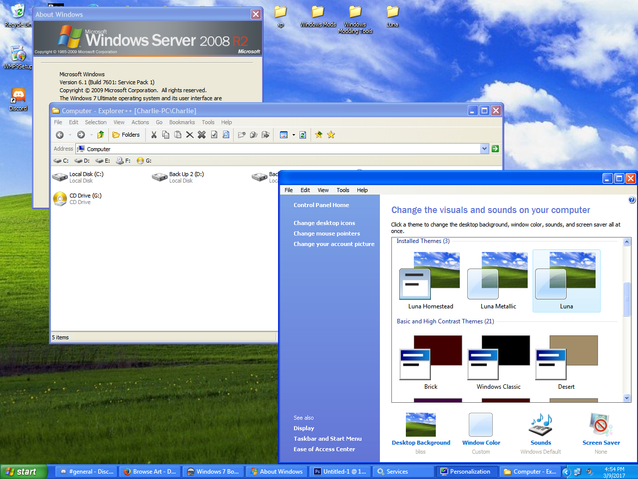The height and width of the screenshot is (479, 638).
Task: Open the Local Disk (C:) drive
Action: [x=61, y=177]
